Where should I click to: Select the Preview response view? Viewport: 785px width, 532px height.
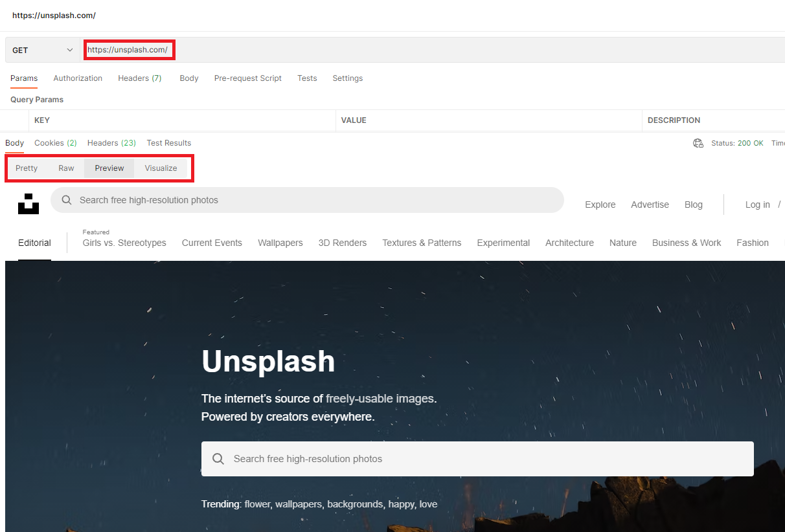point(109,168)
